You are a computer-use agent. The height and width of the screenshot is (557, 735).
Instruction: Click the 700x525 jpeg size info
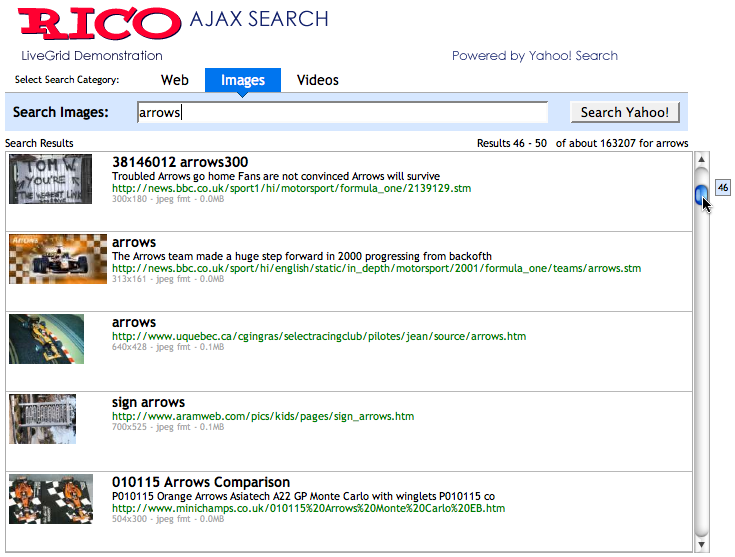pos(168,427)
